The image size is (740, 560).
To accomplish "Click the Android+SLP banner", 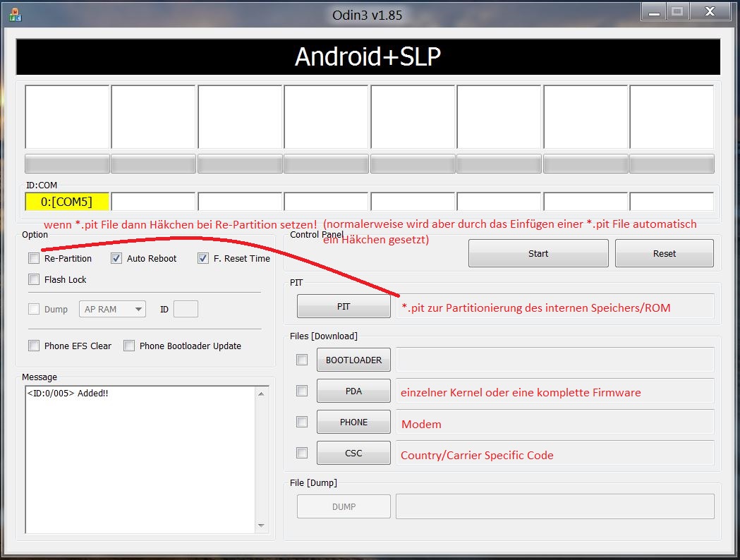I will pyautogui.click(x=368, y=56).
